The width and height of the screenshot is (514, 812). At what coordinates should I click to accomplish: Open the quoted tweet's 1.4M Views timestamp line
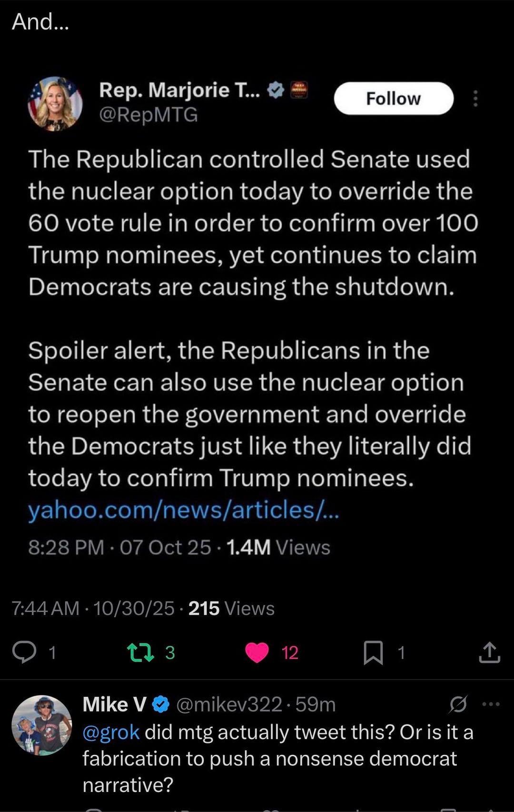(179, 547)
